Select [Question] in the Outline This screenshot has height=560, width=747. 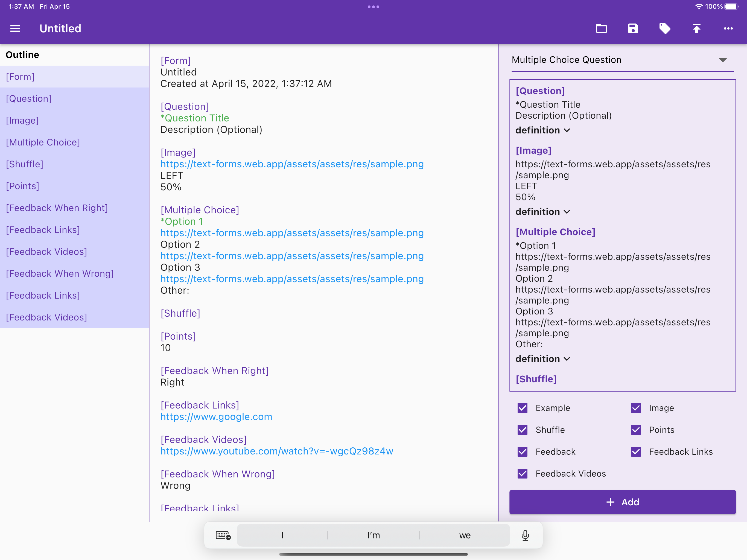(74, 99)
